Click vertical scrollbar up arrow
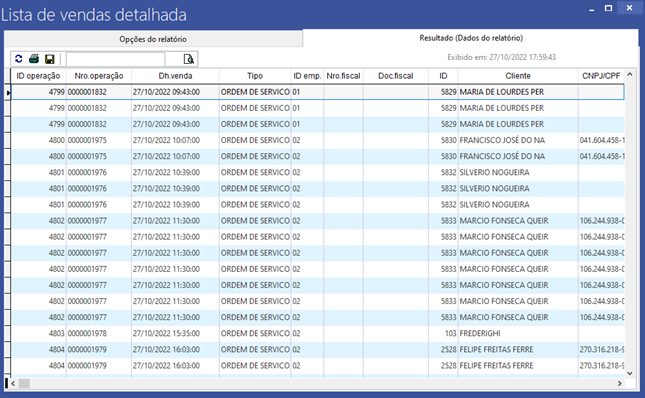This screenshot has width=645, height=398. click(630, 74)
